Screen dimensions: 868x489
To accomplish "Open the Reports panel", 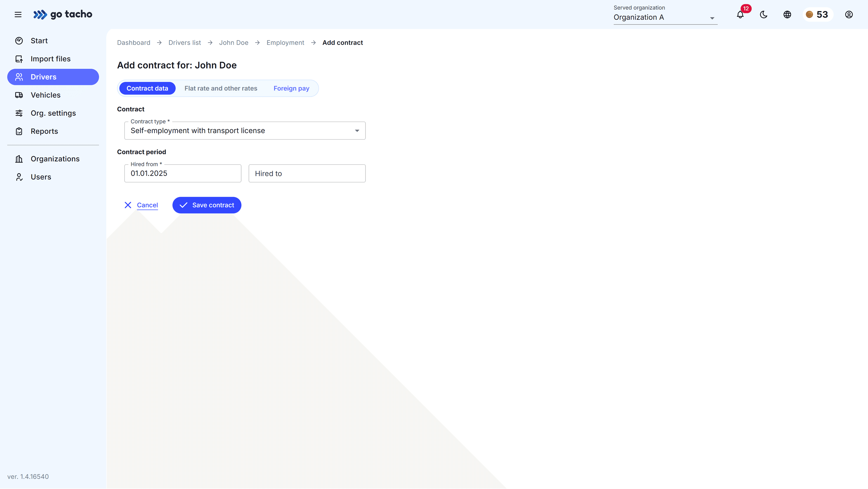I will (x=45, y=131).
